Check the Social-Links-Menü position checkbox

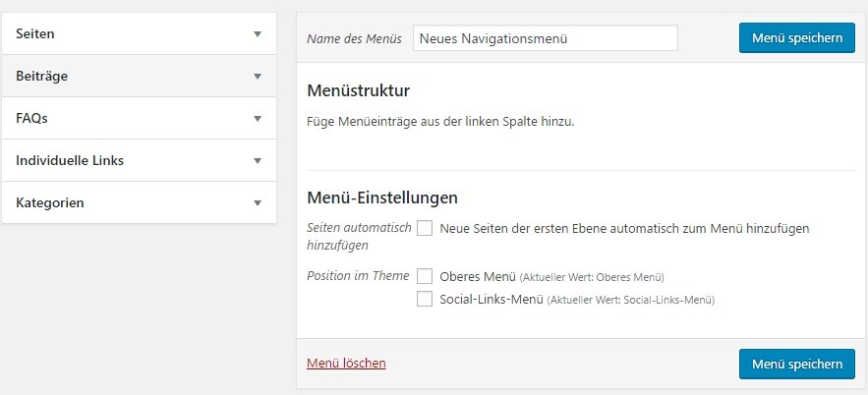[x=425, y=300]
